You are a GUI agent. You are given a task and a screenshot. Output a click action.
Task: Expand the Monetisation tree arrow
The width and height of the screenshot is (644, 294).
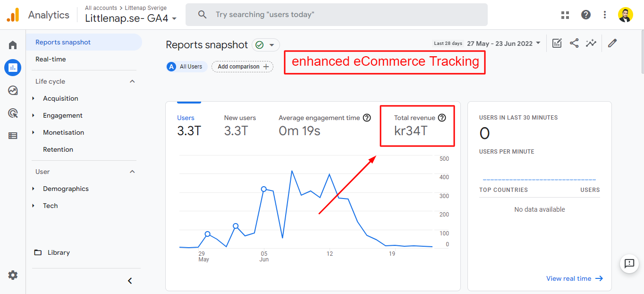click(33, 132)
